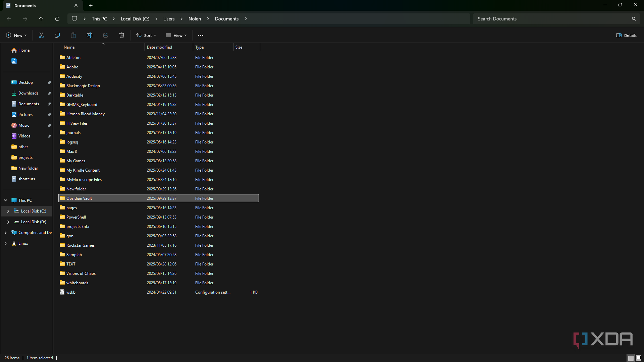
Task: Close the Documents tab
Action: [x=76, y=5]
